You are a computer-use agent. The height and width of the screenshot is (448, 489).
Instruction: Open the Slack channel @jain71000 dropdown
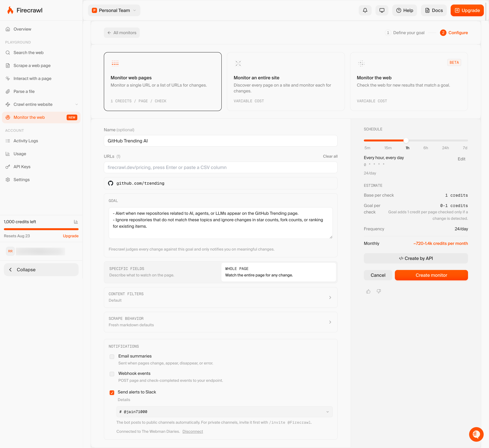224,412
